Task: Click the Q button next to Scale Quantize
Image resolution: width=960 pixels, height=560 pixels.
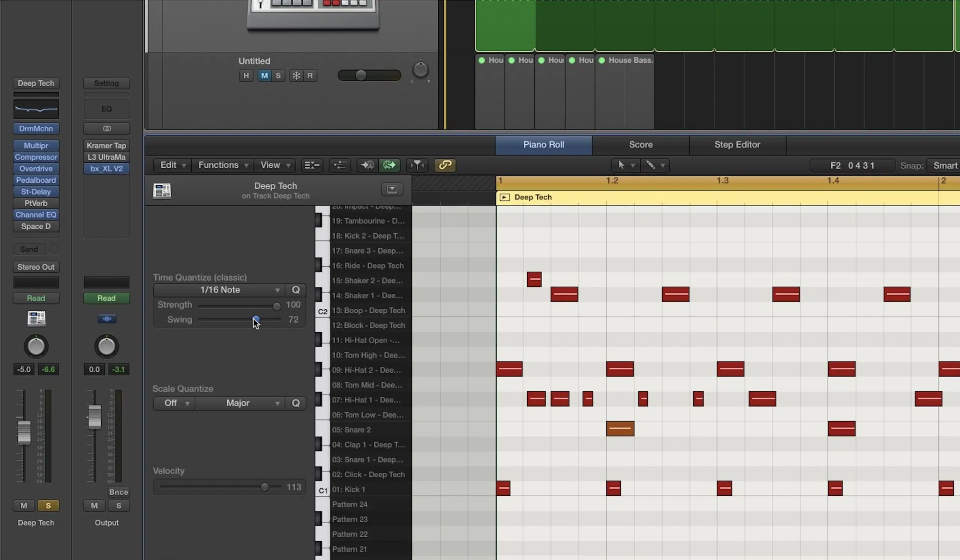Action: [295, 403]
